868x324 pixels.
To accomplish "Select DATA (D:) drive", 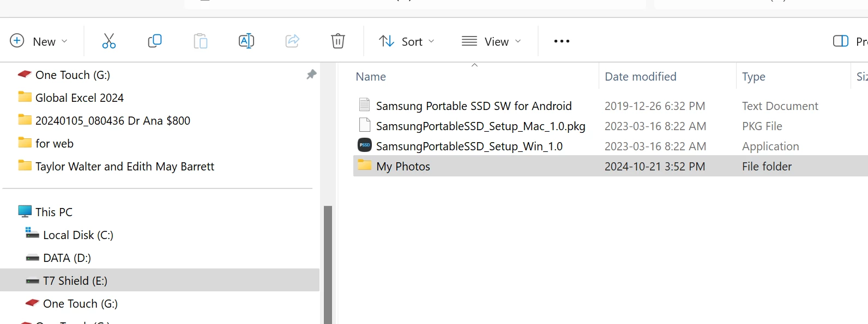I will tap(67, 258).
